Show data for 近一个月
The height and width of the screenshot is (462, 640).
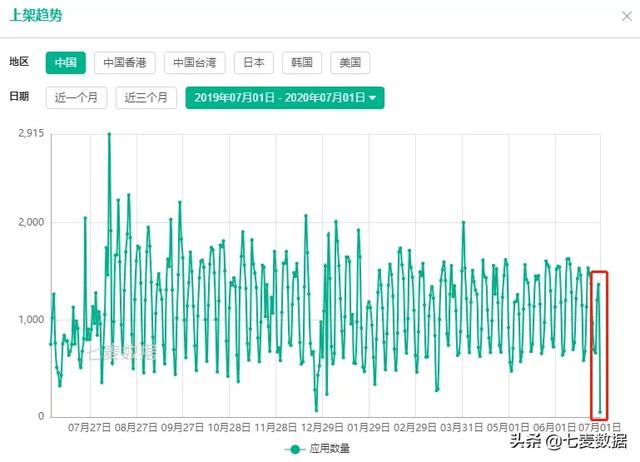[x=76, y=98]
